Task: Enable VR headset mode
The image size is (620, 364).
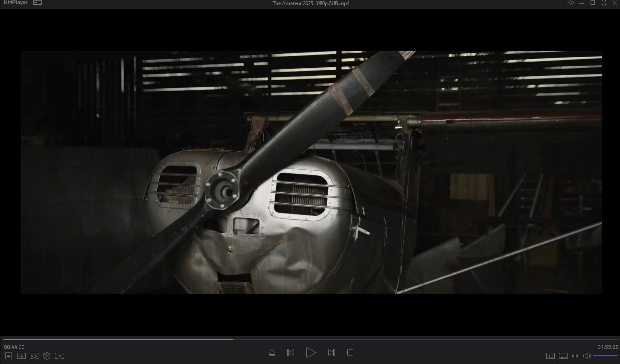Action: click(34, 356)
